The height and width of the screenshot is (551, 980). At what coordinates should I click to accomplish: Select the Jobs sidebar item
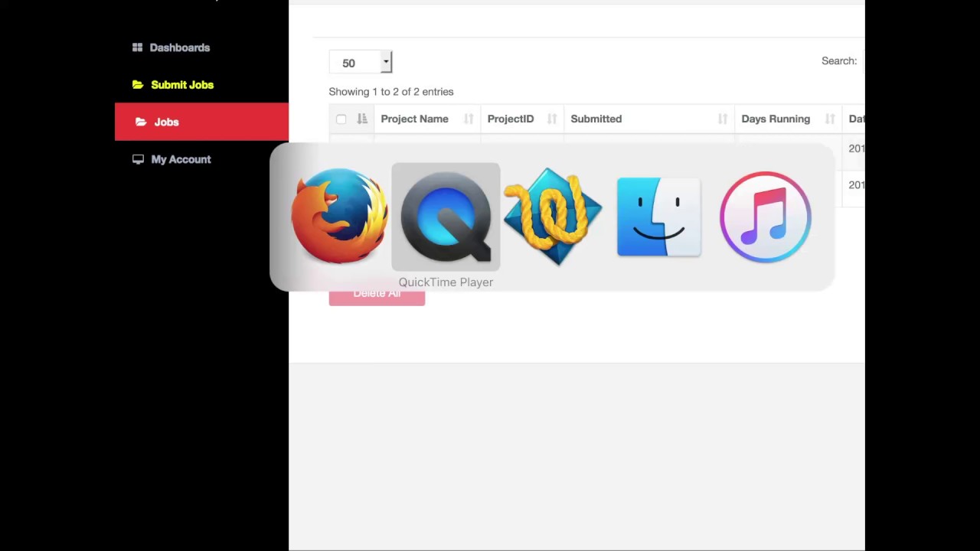(201, 122)
